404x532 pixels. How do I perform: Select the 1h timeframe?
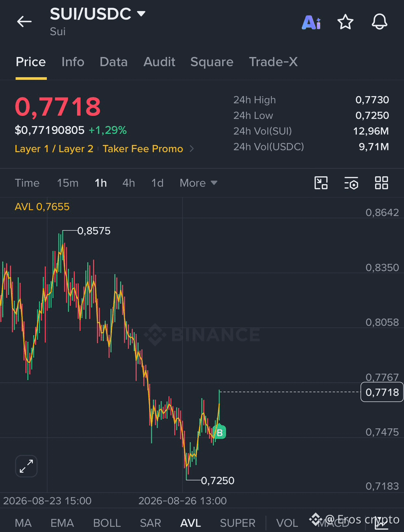[x=101, y=183]
